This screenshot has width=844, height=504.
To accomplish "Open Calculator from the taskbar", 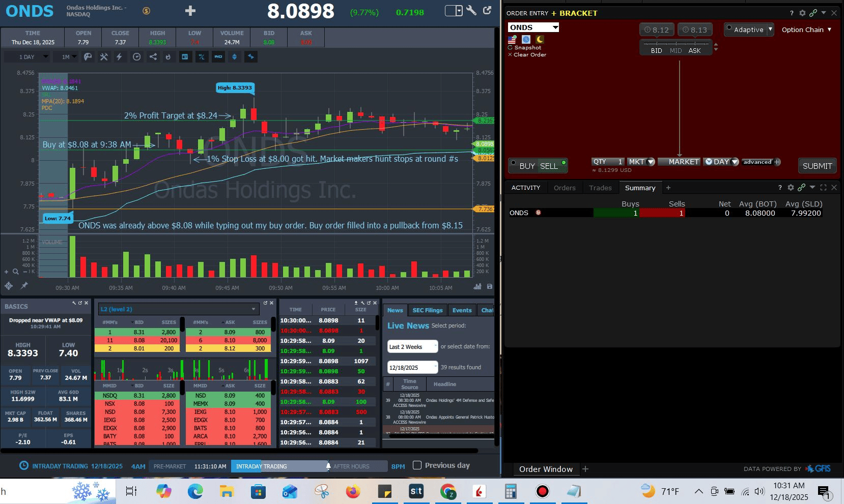I will click(x=511, y=491).
